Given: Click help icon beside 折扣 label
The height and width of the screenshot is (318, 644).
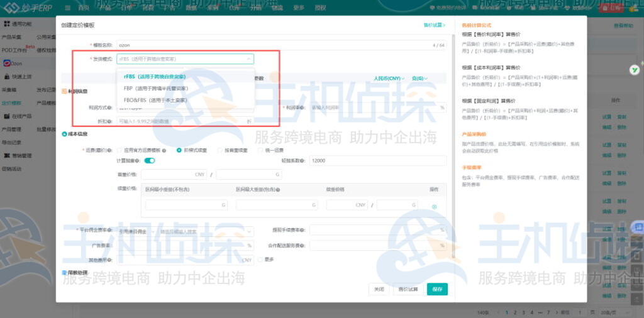Looking at the screenshot, I should [111, 121].
